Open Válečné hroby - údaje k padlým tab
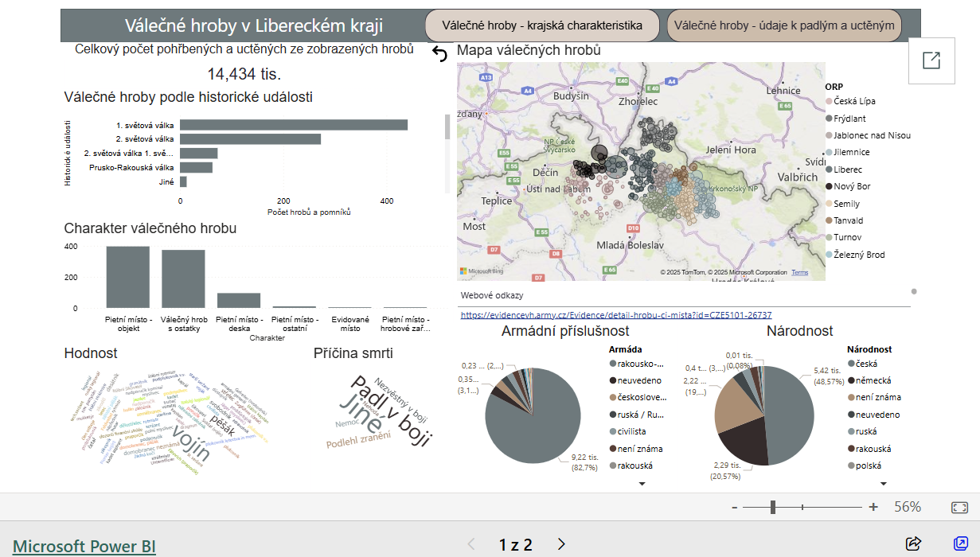The height and width of the screenshot is (557, 980). [783, 25]
